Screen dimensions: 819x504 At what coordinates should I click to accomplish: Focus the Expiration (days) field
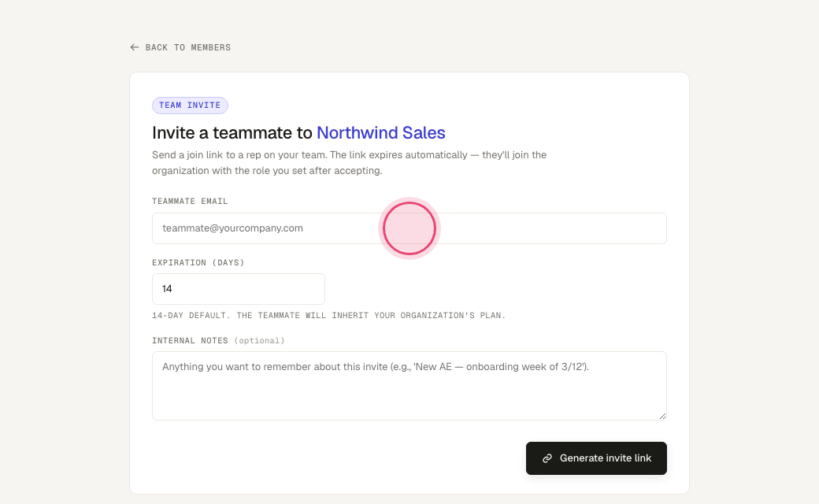238,289
